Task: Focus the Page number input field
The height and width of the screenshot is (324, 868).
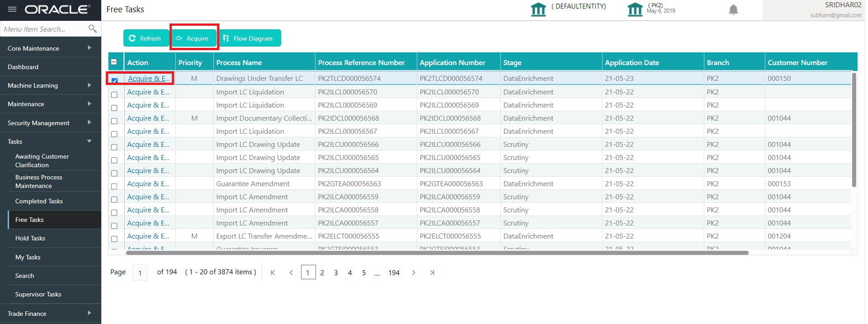Action: tap(140, 272)
